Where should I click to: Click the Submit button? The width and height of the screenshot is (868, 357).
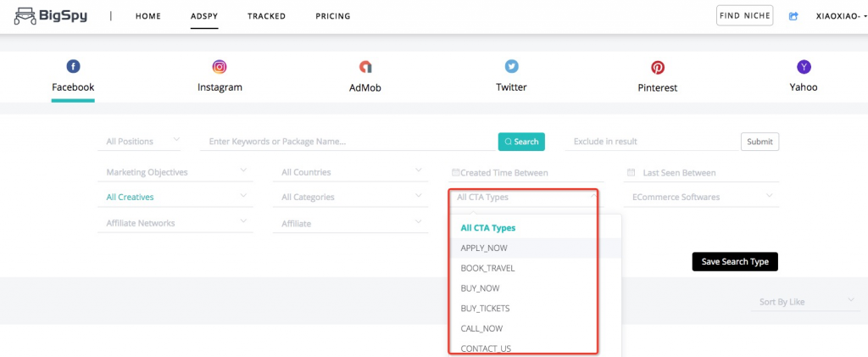click(759, 142)
